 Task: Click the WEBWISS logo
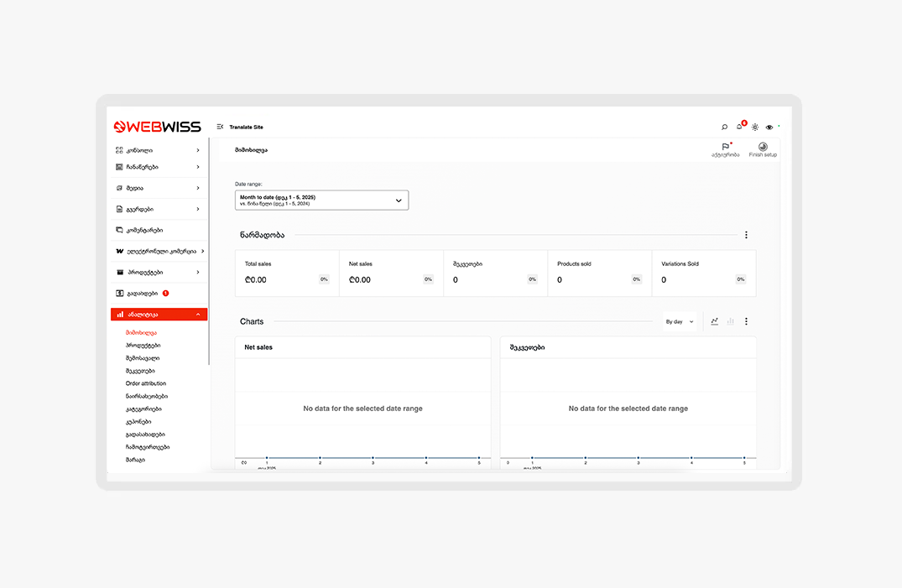(x=158, y=127)
